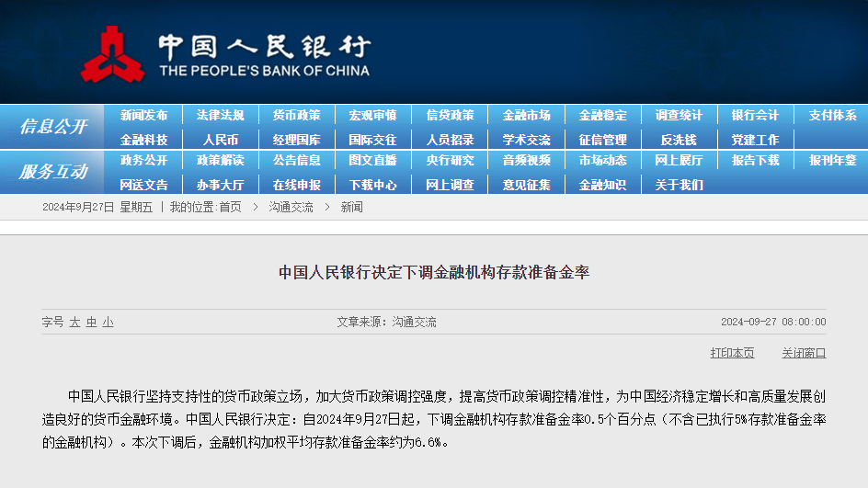868x488 pixels.
Task: Go to 首页 via the breadcrumb
Action: click(x=230, y=208)
